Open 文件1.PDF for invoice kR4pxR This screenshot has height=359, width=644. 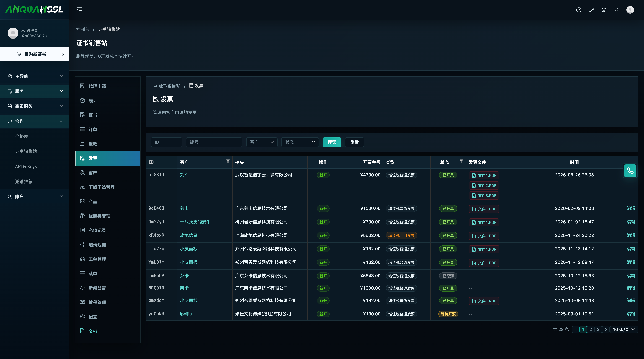[x=484, y=236]
